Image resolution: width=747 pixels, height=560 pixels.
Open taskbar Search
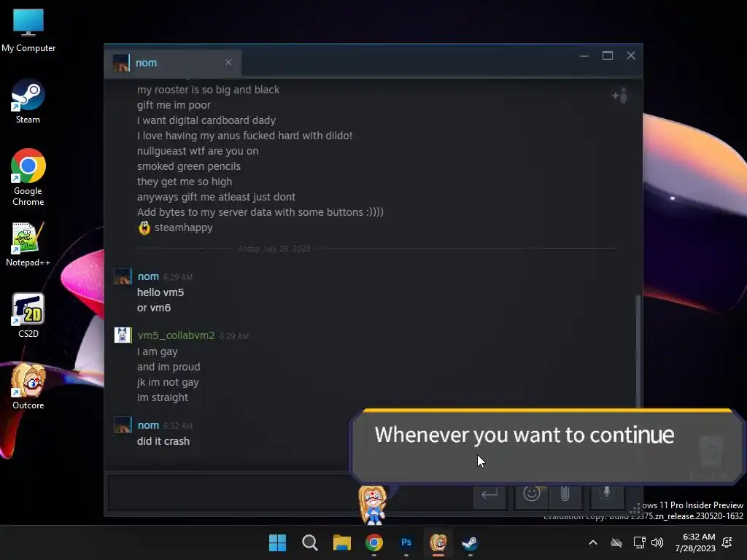point(309,542)
